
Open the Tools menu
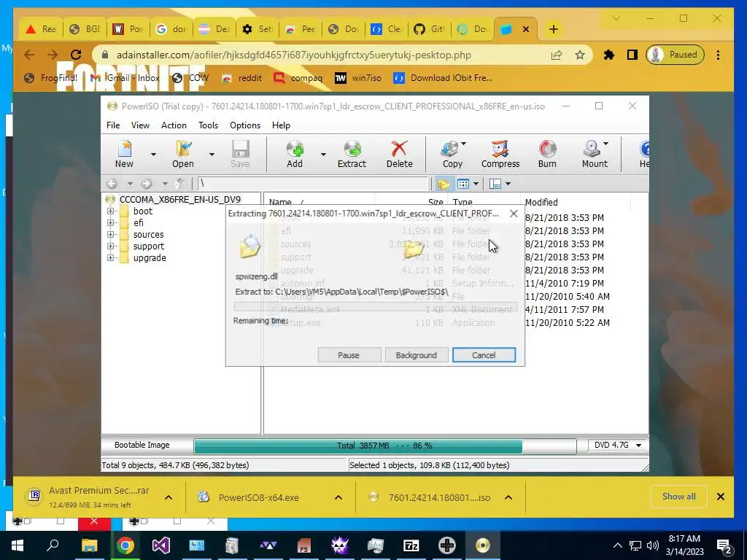(208, 125)
